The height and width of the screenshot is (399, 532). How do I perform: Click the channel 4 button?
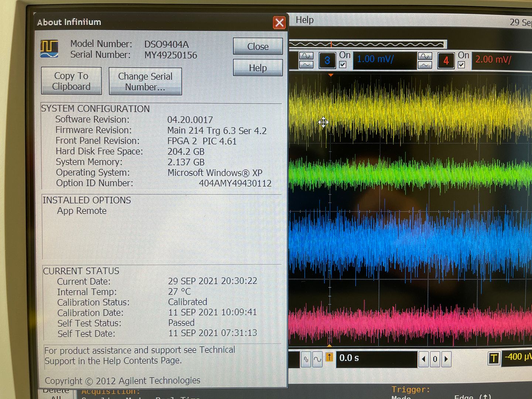click(x=446, y=61)
